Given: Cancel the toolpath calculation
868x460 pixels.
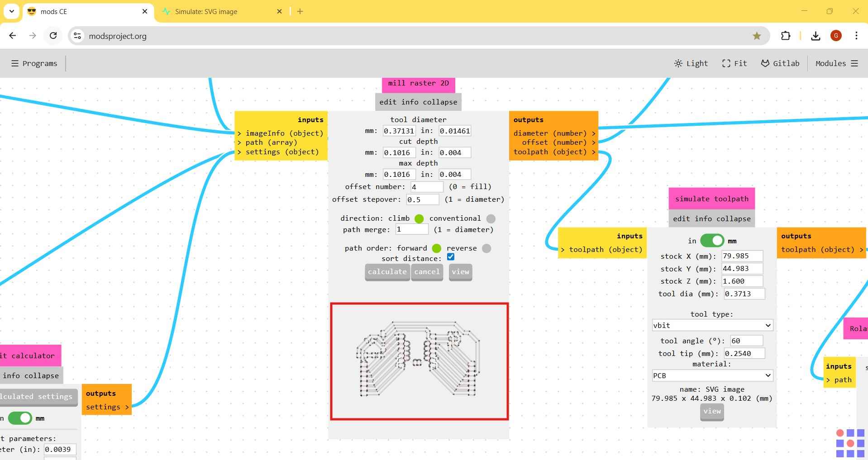Looking at the screenshot, I should [427, 272].
